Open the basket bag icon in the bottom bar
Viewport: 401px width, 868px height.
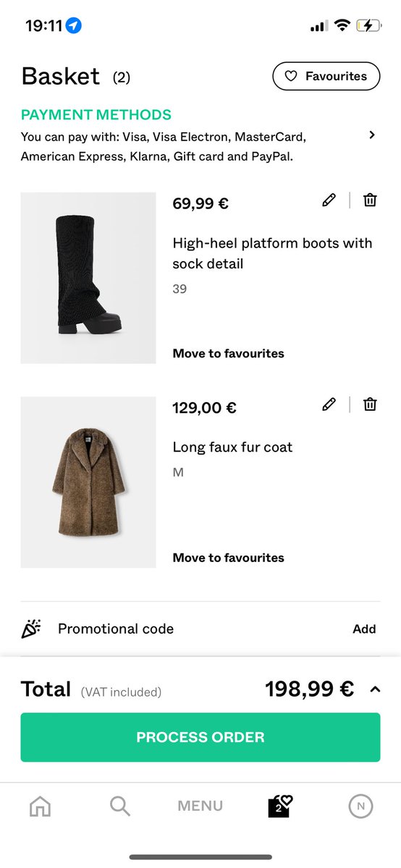point(279,806)
